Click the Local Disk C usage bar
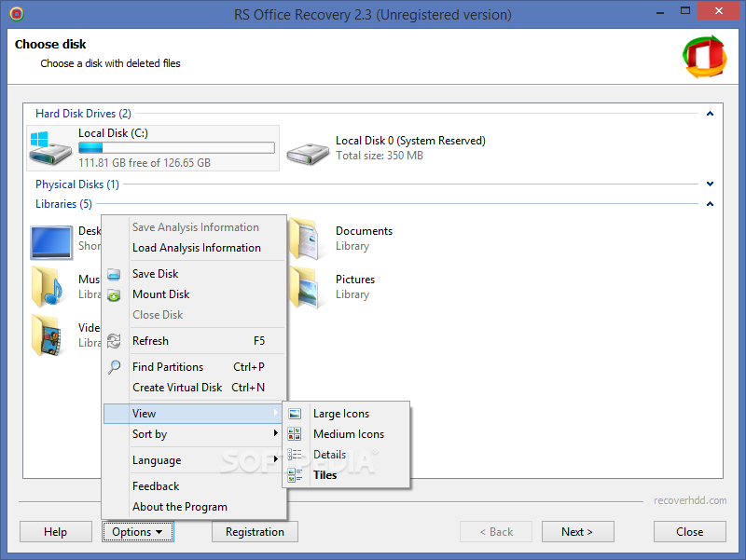 pyautogui.click(x=176, y=147)
